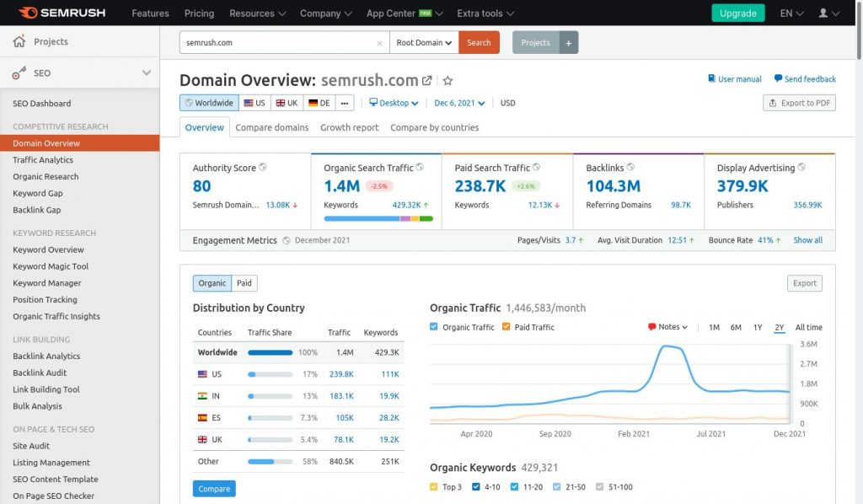The height and width of the screenshot is (504, 863).
Task: Click the chart Export button
Action: [805, 283]
